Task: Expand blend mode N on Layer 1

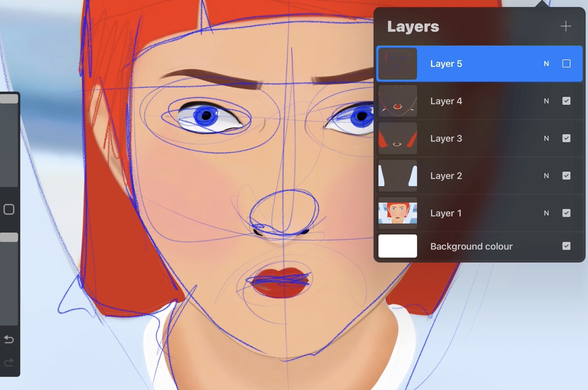Action: point(546,213)
